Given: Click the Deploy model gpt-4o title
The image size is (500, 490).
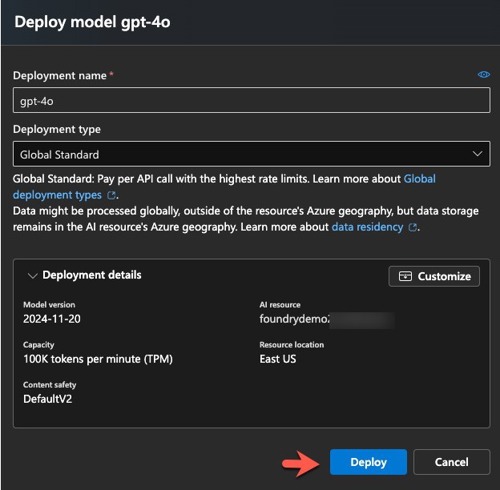Looking at the screenshot, I should (x=92, y=22).
